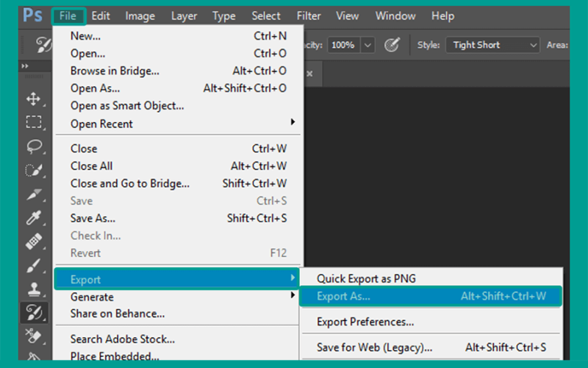This screenshot has width=588, height=368.
Task: Select the Slice tool icon
Action: (34, 194)
